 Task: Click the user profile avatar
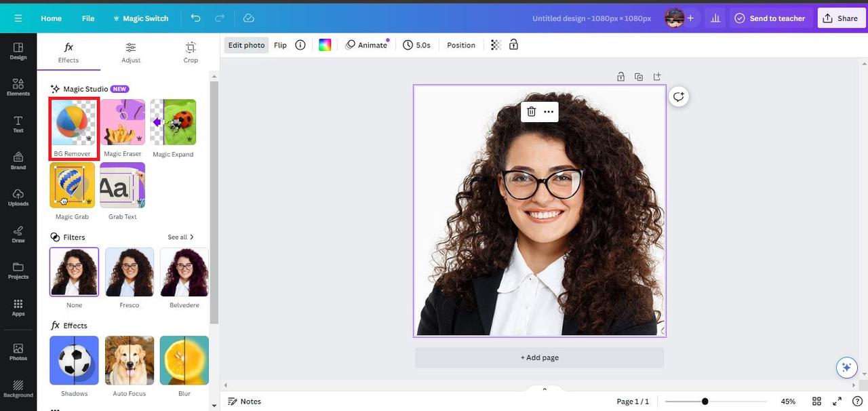coord(674,18)
